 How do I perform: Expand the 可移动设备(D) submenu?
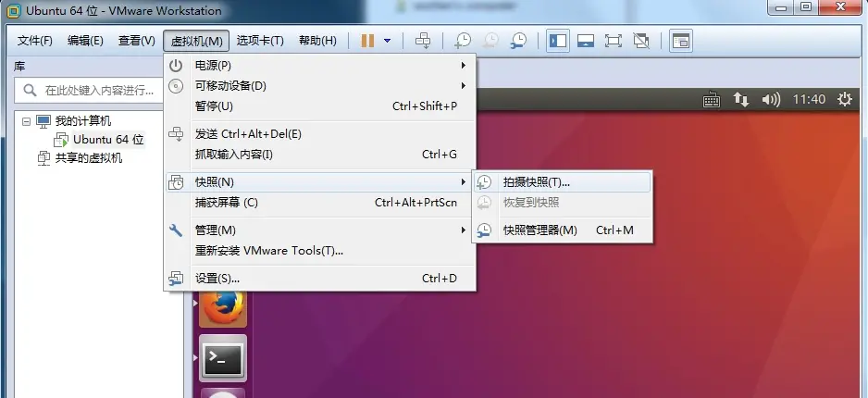tap(320, 86)
